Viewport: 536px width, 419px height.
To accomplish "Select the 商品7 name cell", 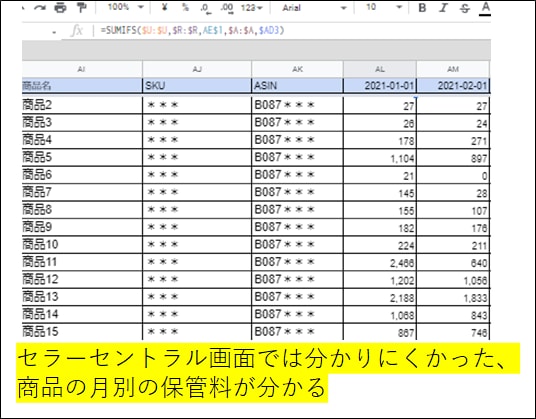I will [x=82, y=192].
